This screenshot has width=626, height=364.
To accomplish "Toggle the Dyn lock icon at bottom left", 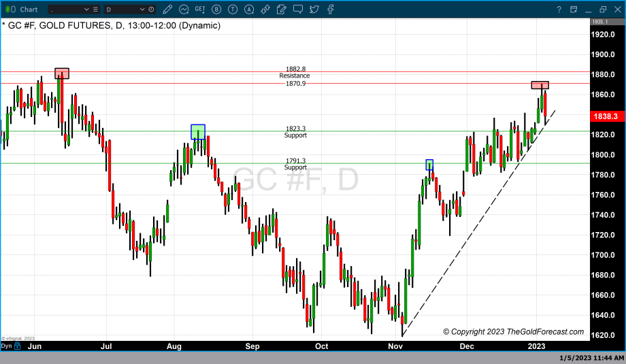I will click(x=18, y=346).
